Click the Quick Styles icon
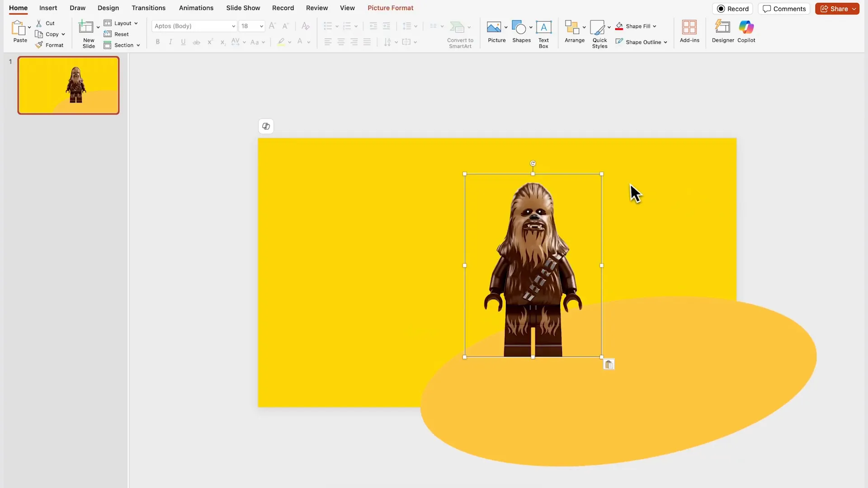 (x=597, y=28)
